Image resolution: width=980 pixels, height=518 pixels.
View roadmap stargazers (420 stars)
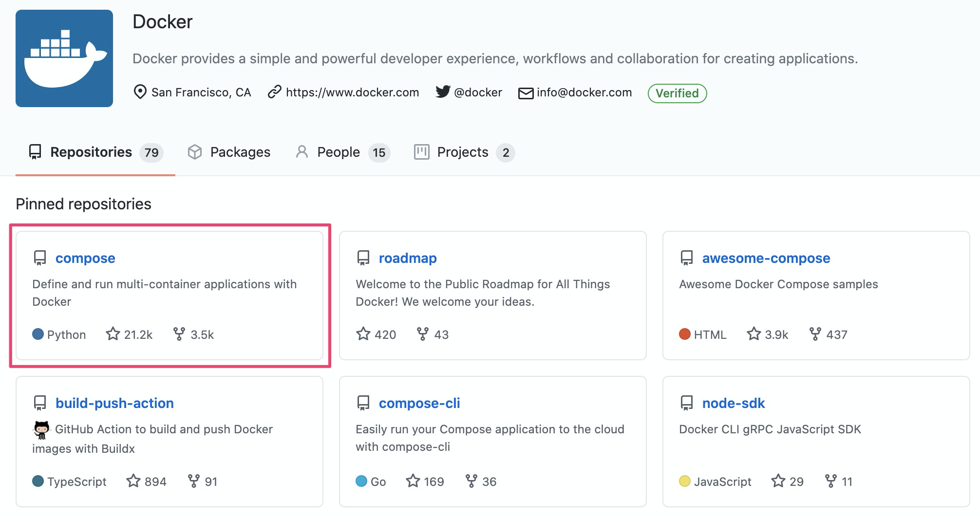pyautogui.click(x=376, y=334)
